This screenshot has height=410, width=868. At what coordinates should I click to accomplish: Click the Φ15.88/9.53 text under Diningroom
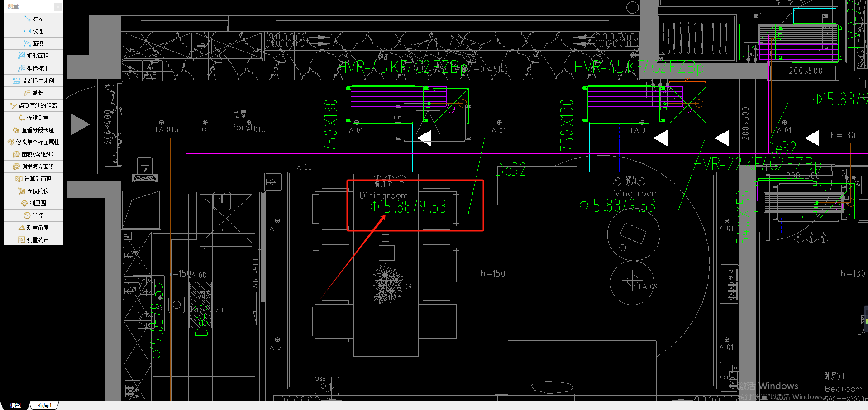coord(408,207)
